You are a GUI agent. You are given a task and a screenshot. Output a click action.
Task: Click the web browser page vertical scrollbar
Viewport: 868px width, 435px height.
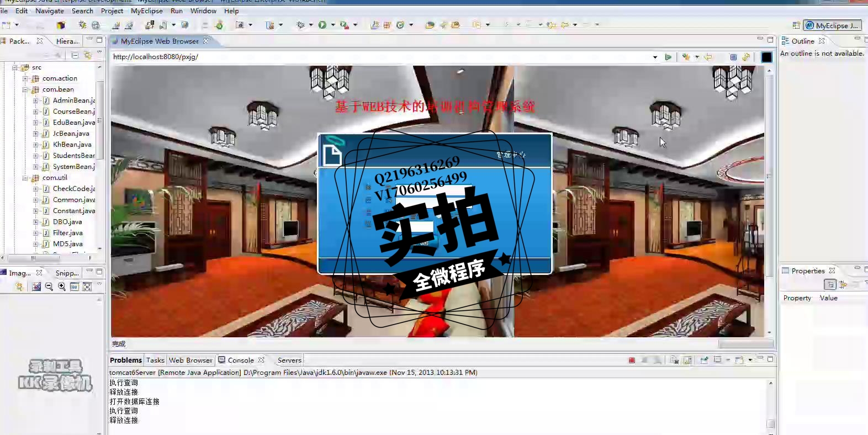[x=769, y=201]
